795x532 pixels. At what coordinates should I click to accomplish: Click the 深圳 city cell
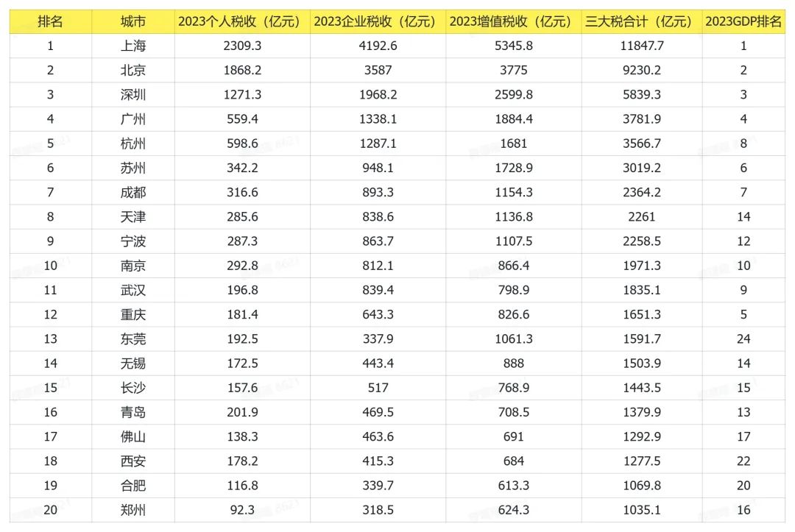tap(132, 94)
